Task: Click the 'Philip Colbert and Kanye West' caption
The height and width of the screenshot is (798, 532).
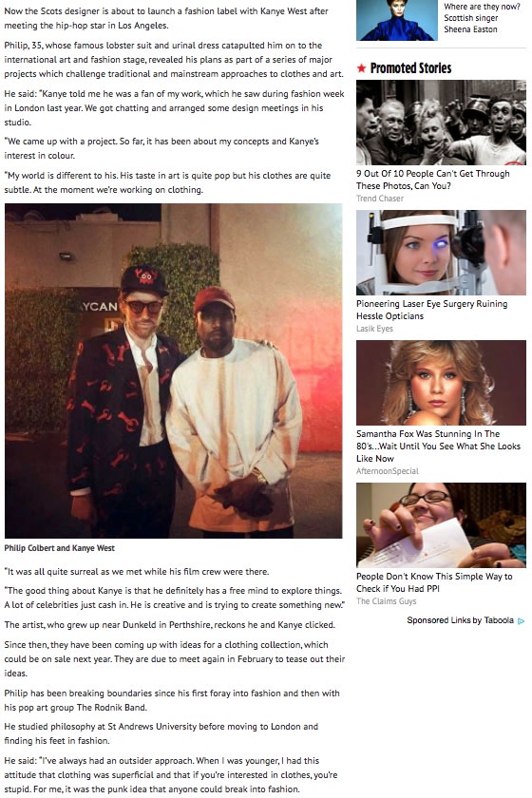Action: (x=60, y=548)
